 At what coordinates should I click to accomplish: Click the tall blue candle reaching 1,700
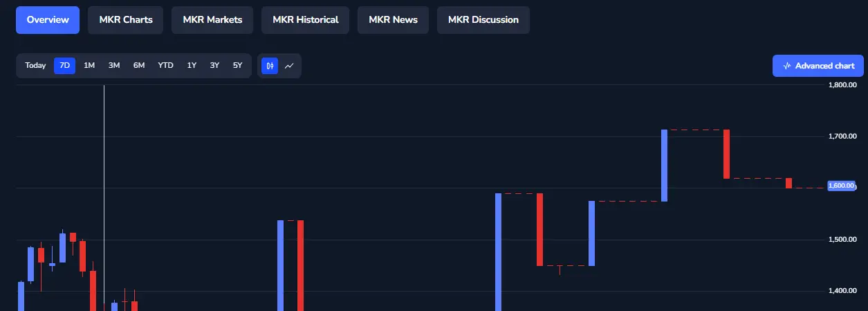(664, 166)
